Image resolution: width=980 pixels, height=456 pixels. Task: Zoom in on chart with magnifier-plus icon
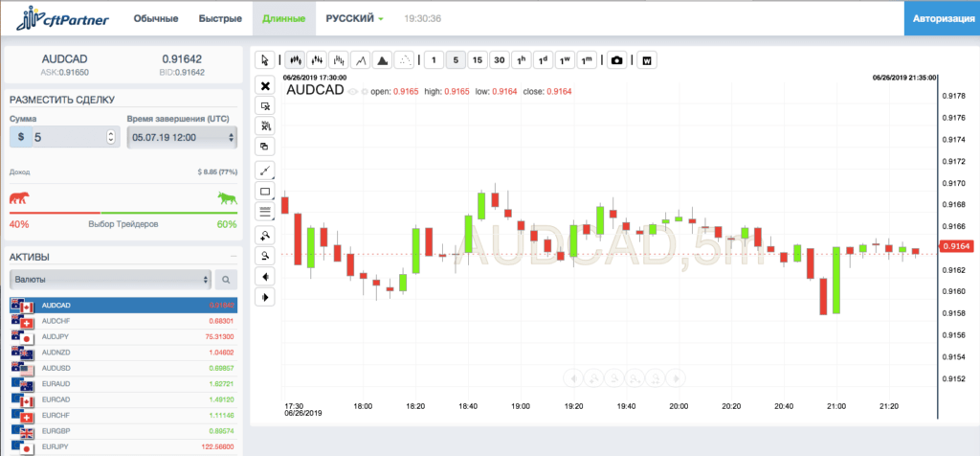point(266,235)
